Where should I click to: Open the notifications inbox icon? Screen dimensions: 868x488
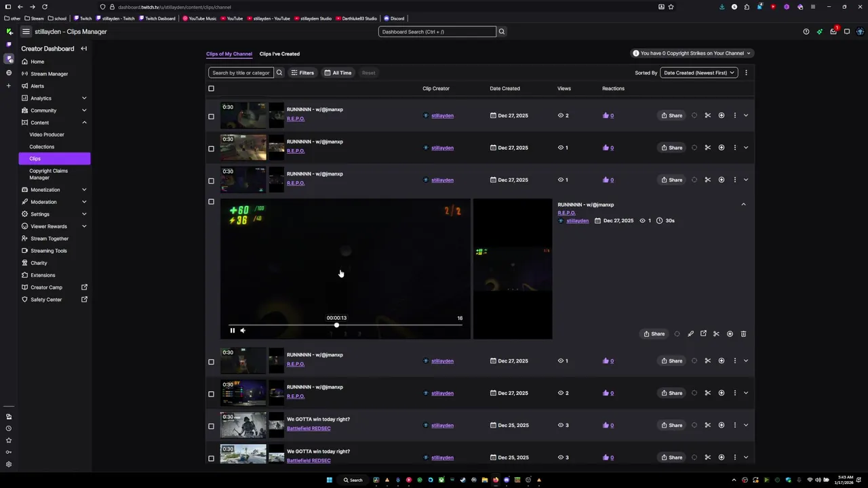pos(833,31)
